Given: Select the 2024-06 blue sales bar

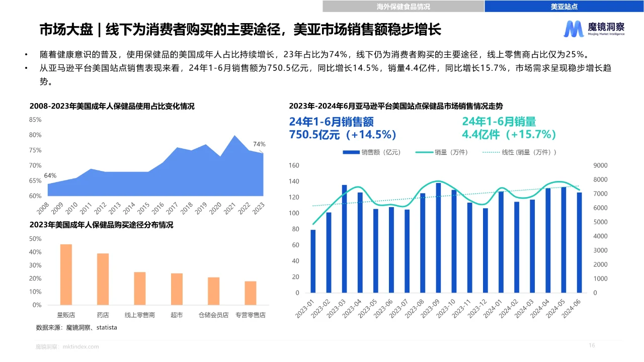Looking at the screenshot, I should [x=579, y=242].
